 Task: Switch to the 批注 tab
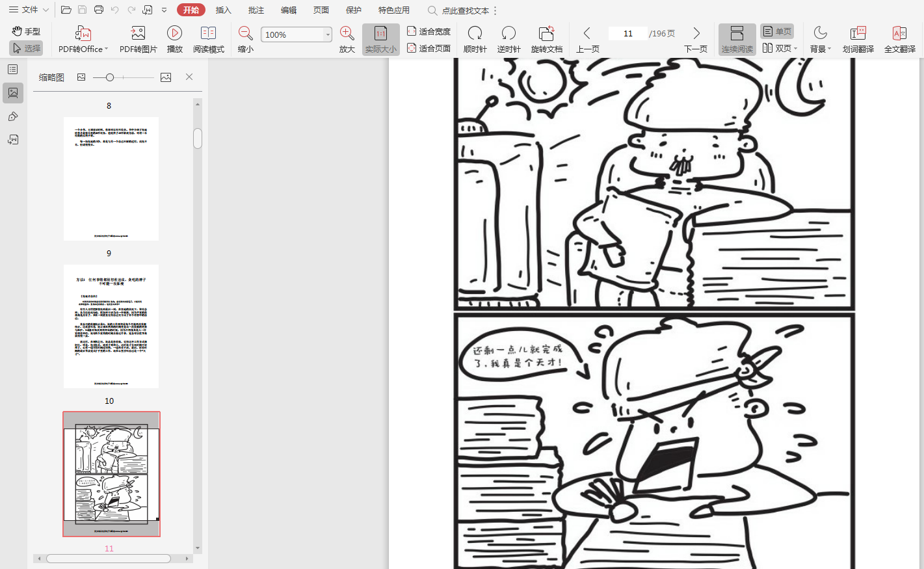point(256,10)
